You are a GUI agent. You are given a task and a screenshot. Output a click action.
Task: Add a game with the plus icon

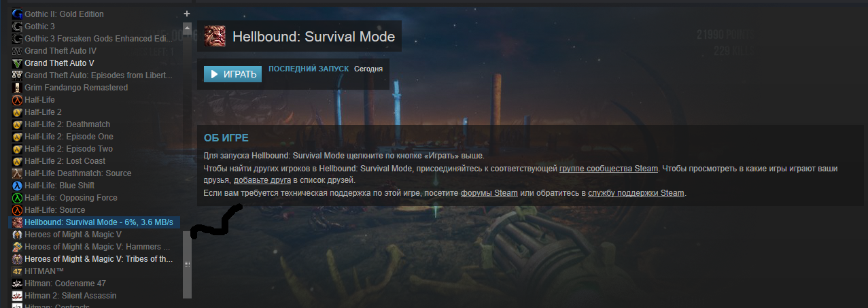pos(187,14)
